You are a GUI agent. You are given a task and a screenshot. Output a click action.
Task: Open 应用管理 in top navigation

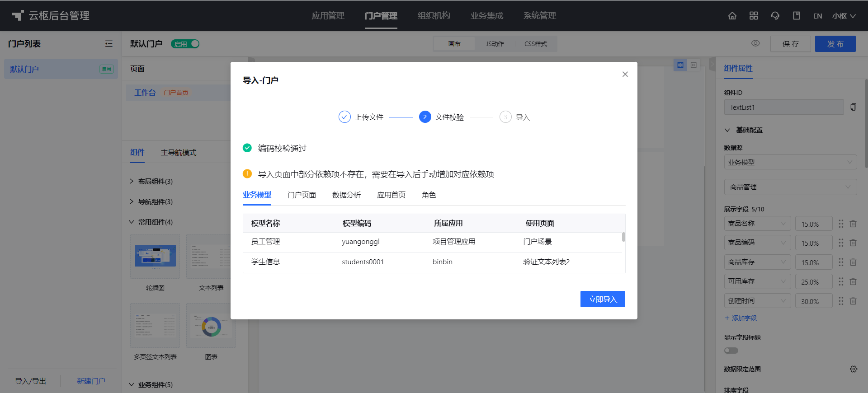pos(328,16)
